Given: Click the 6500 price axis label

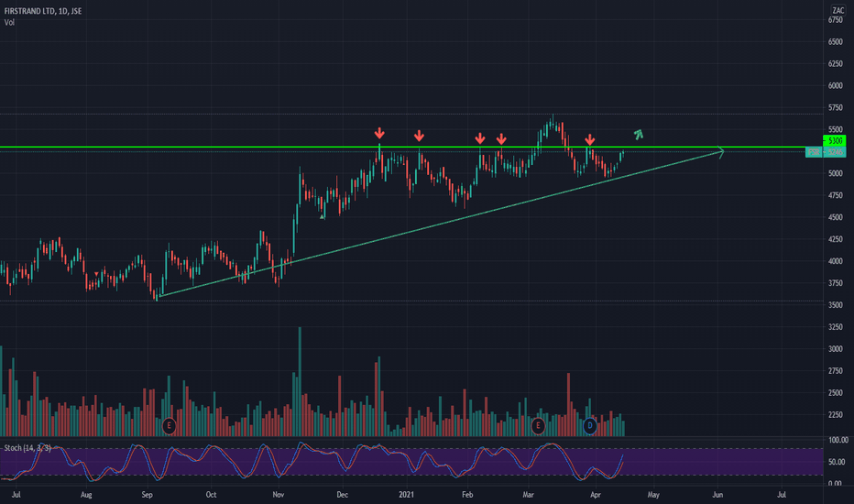Looking at the screenshot, I should click(835, 42).
